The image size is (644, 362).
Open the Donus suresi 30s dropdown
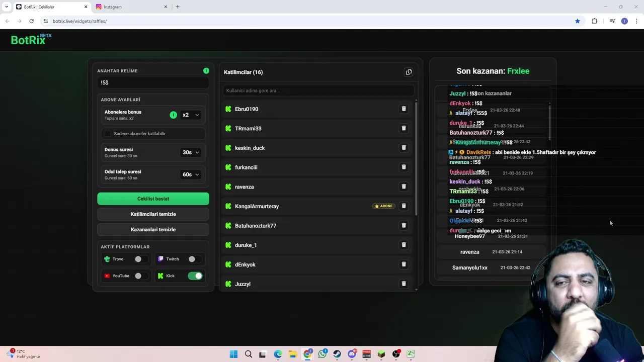pyautogui.click(x=191, y=152)
